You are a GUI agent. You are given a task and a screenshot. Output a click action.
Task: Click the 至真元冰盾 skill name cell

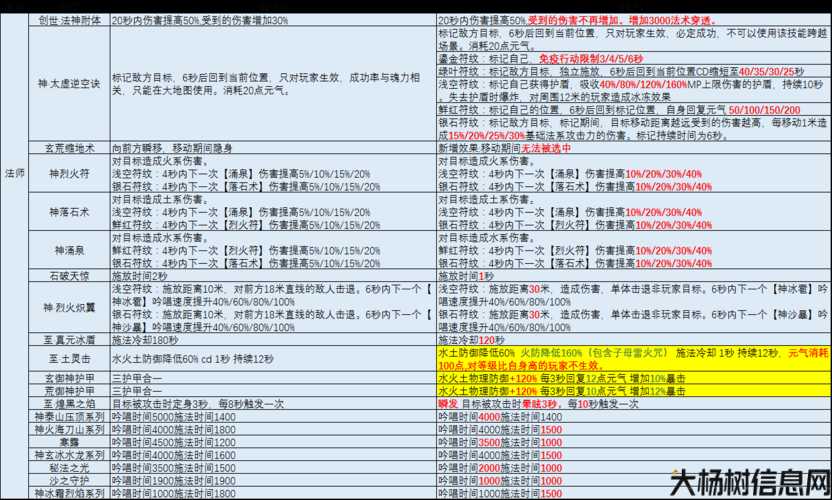tap(70, 340)
